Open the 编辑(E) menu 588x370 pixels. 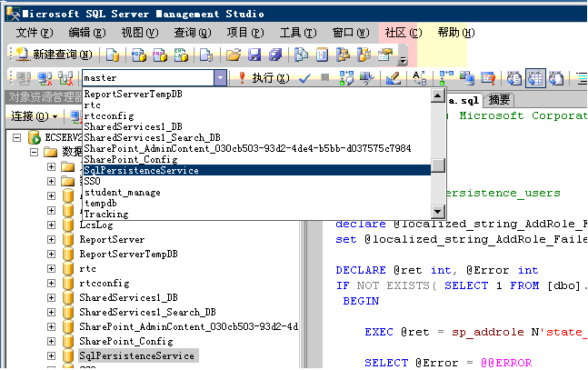(87, 33)
